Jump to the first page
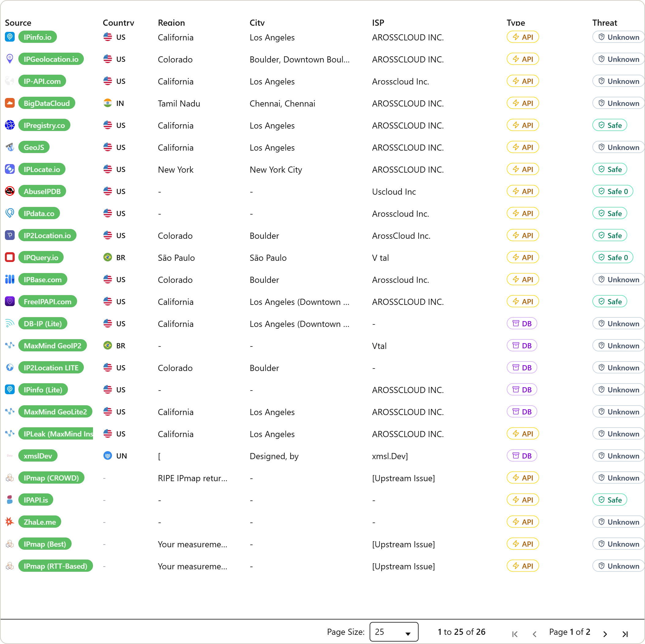Image resolution: width=645 pixels, height=644 pixels. (515, 634)
